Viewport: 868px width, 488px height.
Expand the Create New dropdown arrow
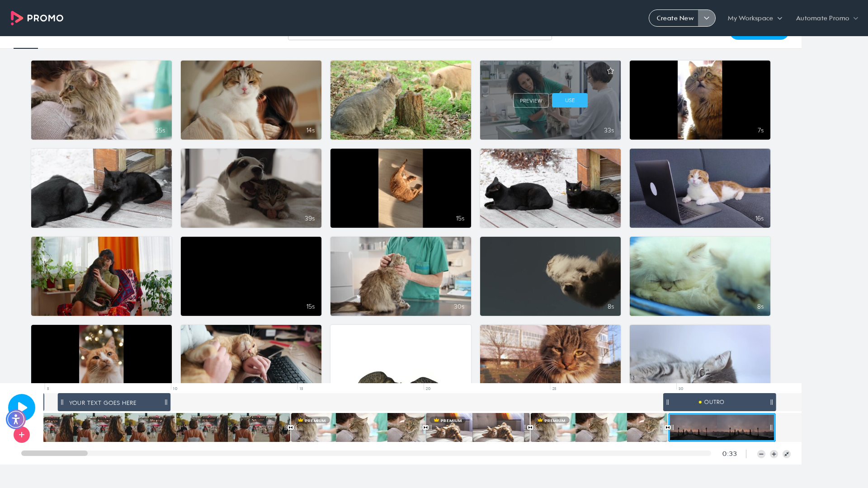(707, 18)
